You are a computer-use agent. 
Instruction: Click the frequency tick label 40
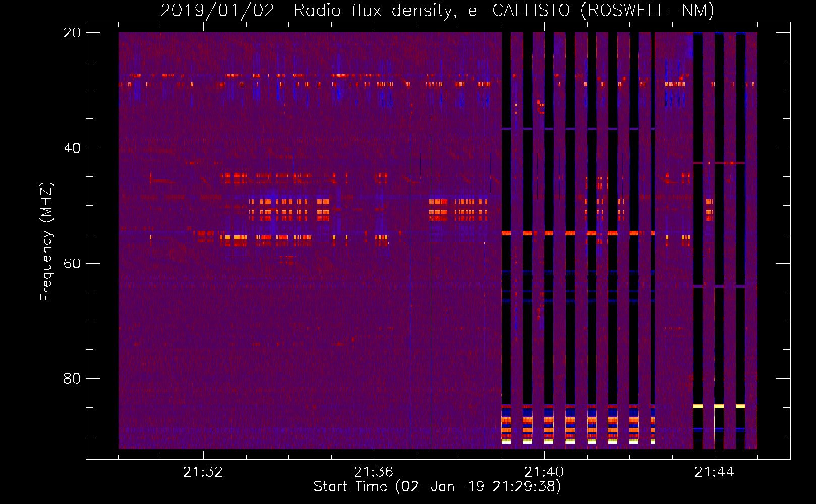tap(72, 148)
